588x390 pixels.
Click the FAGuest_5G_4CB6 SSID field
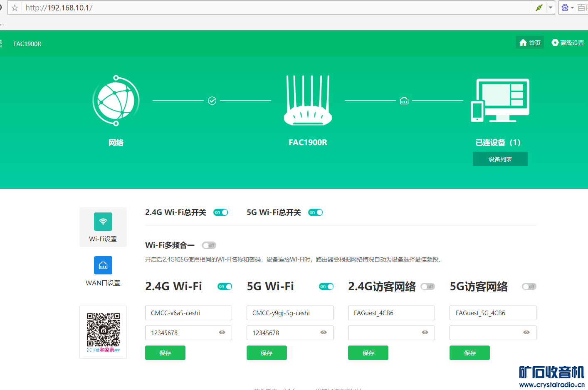point(493,313)
